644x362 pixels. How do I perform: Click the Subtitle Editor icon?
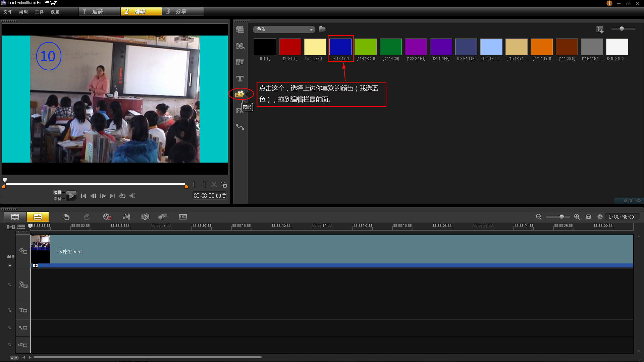pos(183,217)
